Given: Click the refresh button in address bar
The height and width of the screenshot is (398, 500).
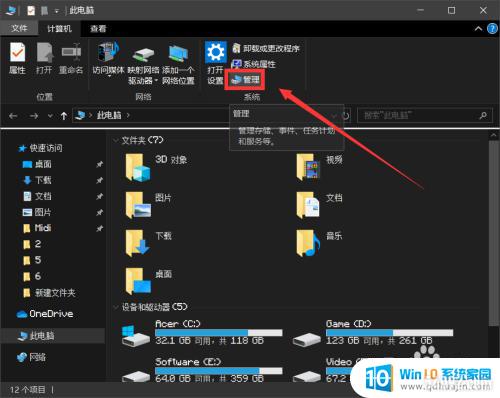Looking at the screenshot, I should tap(346, 116).
